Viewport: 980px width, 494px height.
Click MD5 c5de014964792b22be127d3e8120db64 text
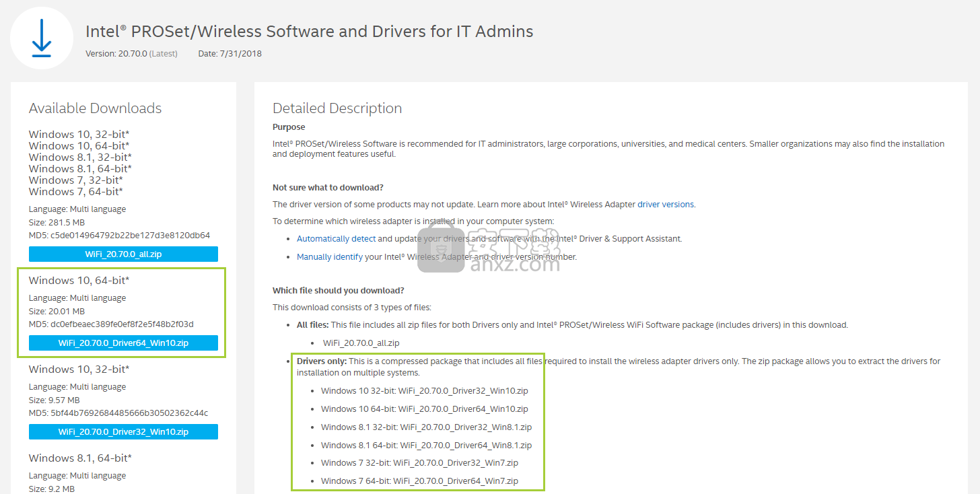(119, 236)
